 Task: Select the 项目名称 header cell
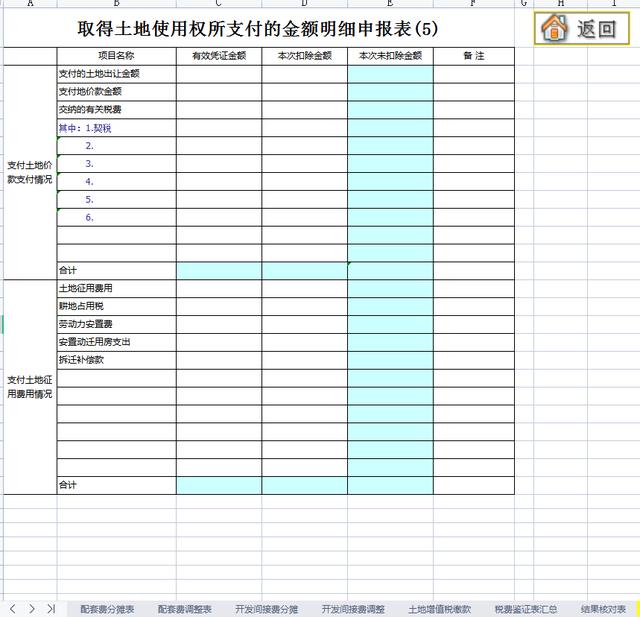(x=116, y=56)
